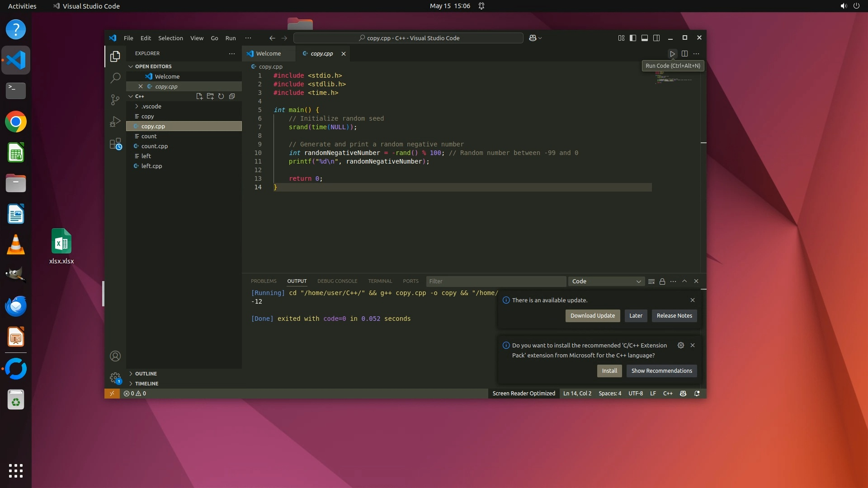The height and width of the screenshot is (488, 868).
Task: Toggle output scroll lock icon
Action: [662, 282]
